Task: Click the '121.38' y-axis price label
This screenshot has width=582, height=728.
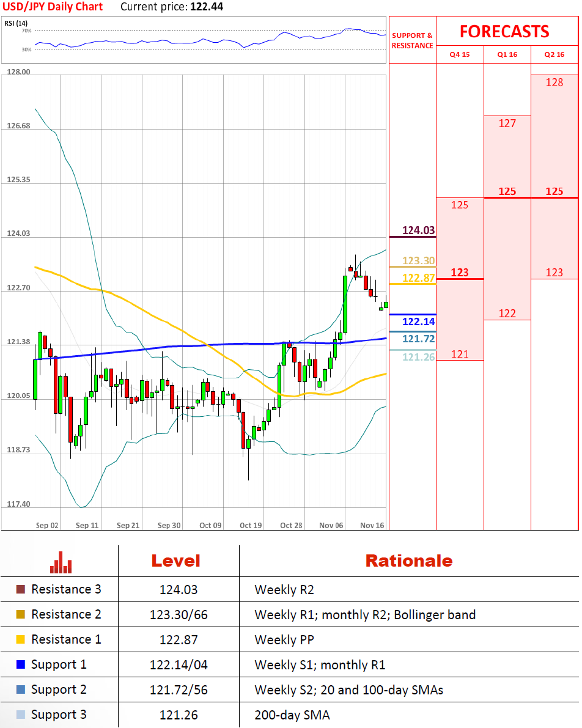Action: click(18, 342)
